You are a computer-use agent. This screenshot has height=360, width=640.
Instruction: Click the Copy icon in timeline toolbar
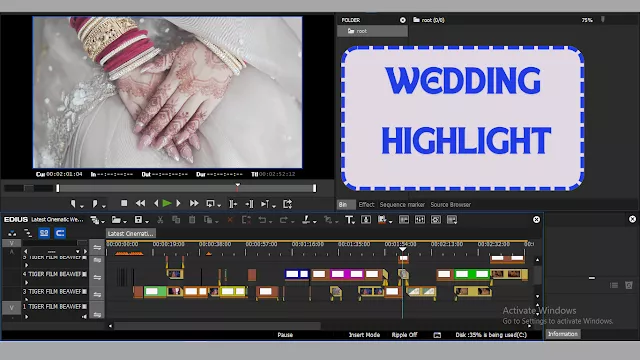click(x=176, y=220)
